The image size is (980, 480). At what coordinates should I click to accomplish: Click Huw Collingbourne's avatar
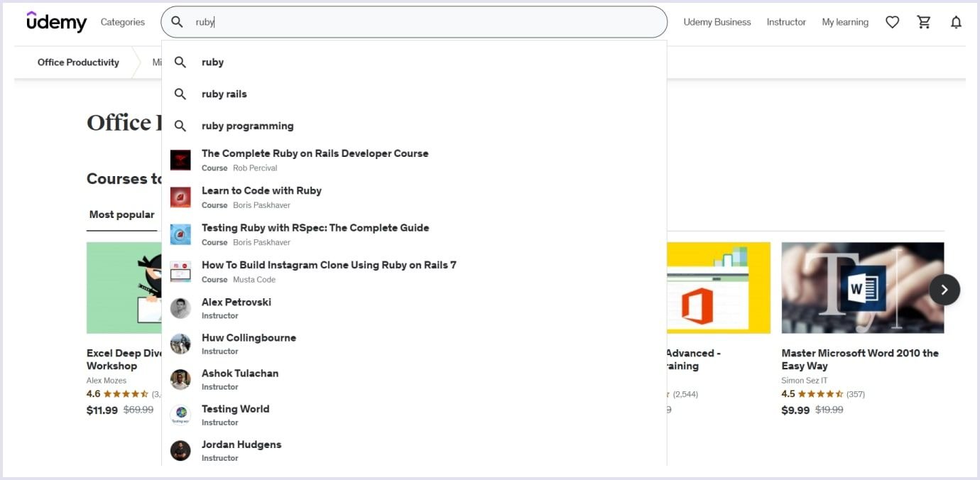tap(180, 344)
